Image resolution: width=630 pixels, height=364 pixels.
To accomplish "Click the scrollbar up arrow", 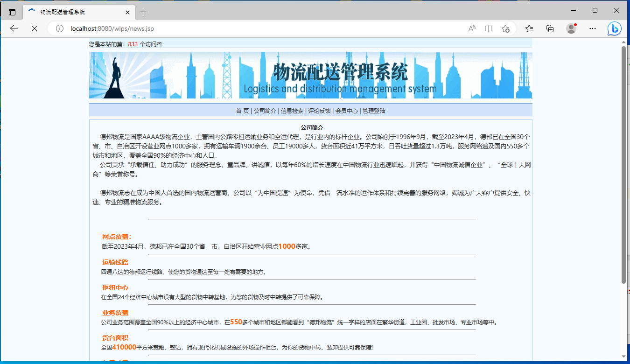I will 623,42.
